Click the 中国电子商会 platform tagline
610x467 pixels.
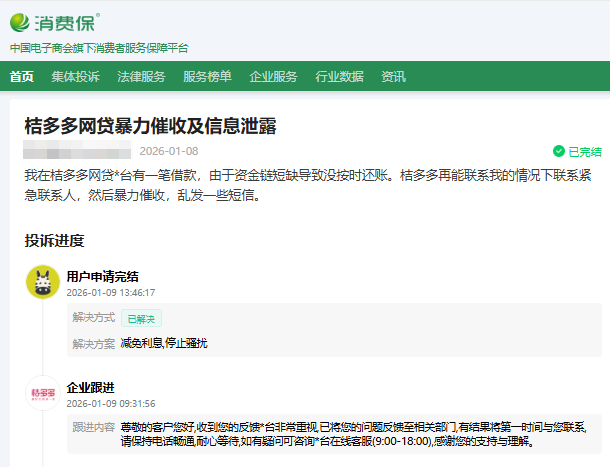99,48
